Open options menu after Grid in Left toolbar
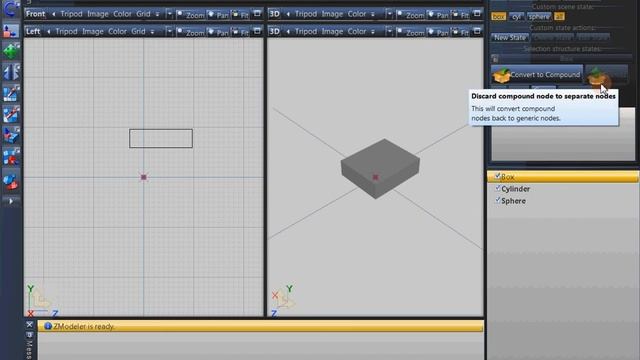This screenshot has width=640, height=360. tap(153, 32)
